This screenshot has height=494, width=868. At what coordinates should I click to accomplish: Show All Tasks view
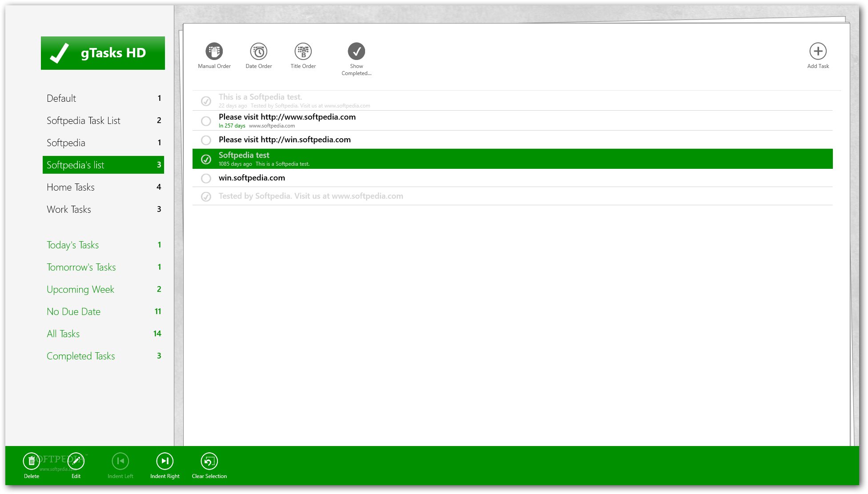point(103,334)
